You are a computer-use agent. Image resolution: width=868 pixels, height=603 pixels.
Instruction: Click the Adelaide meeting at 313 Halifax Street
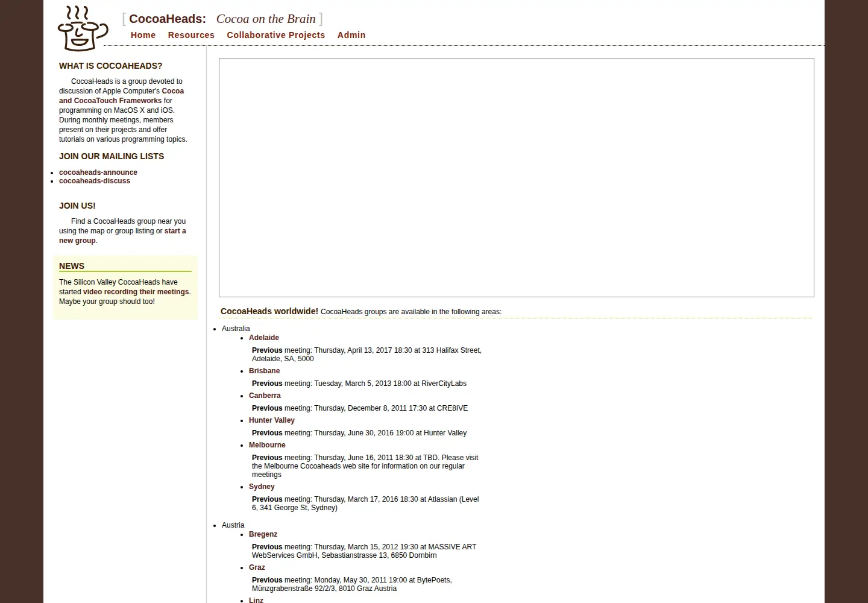366,355
